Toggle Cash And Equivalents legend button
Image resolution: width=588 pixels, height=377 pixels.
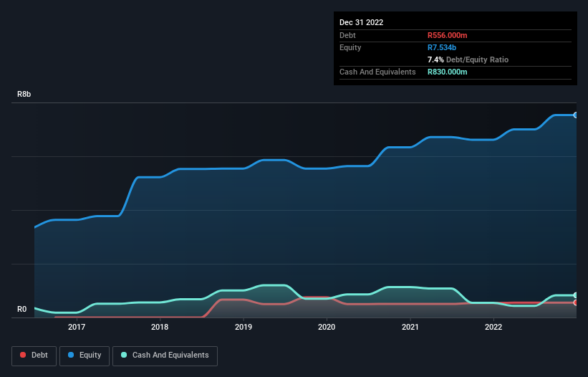pyautogui.click(x=165, y=355)
